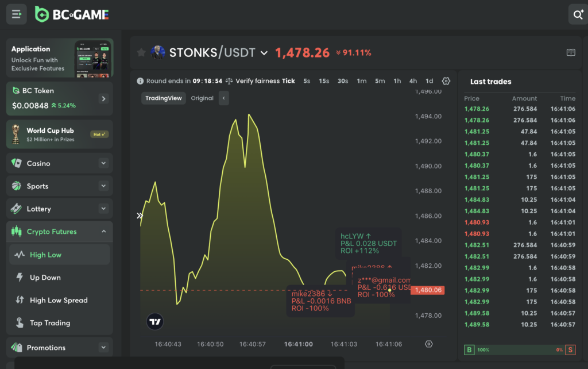
Task: Select the 30s interval
Action: tap(343, 81)
